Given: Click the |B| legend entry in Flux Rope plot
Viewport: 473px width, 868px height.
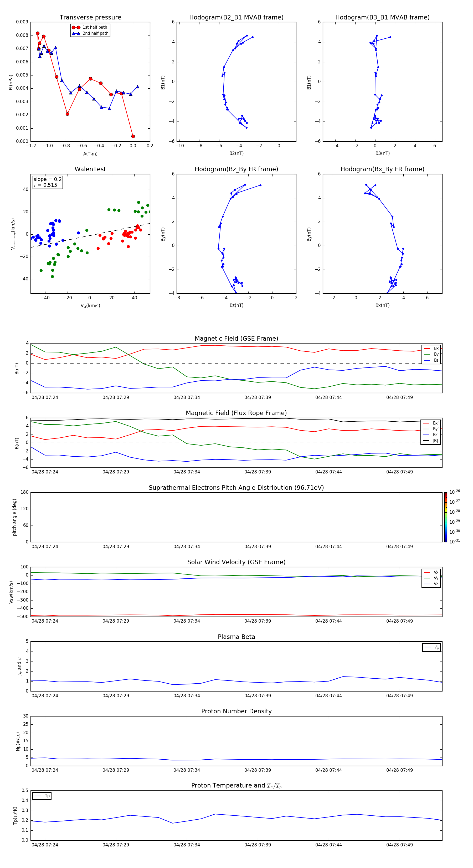Looking at the screenshot, I should point(431,441).
